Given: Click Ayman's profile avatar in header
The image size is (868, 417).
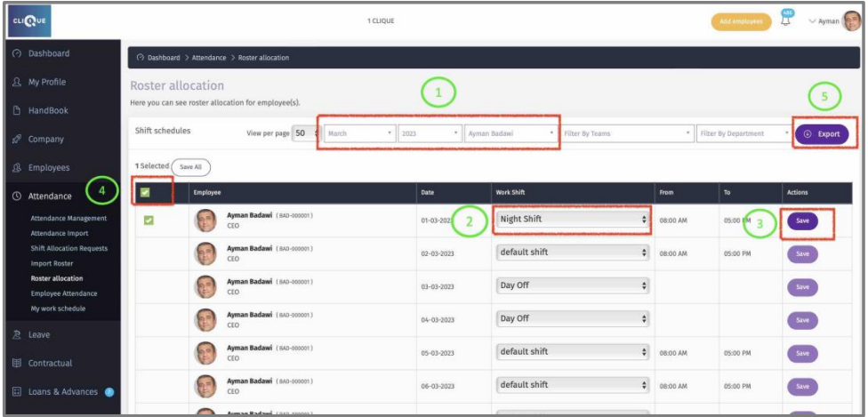Looking at the screenshot, I should 851,21.
